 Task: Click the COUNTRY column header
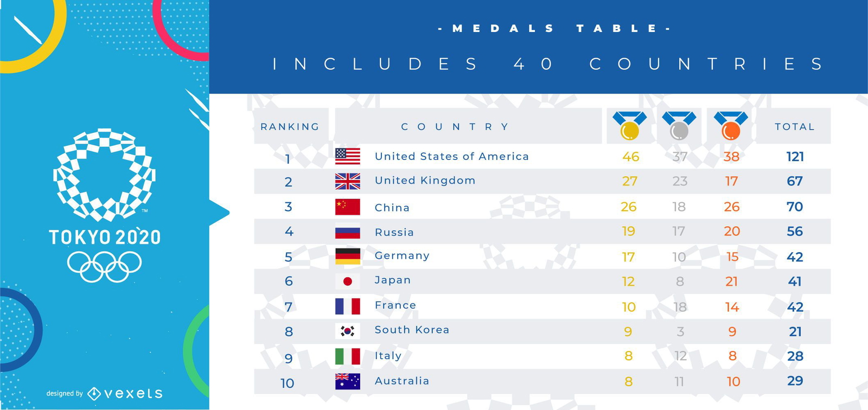[x=456, y=127]
